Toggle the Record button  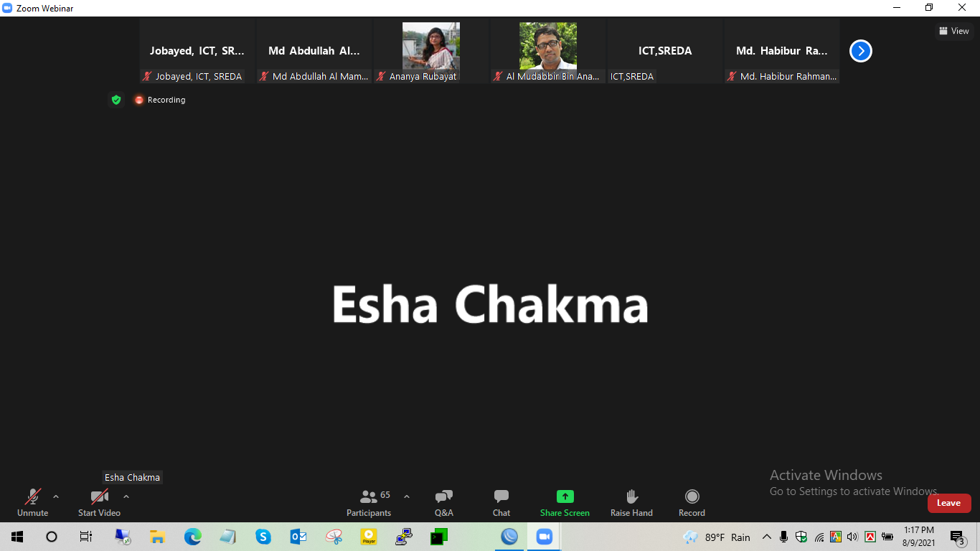[692, 502]
